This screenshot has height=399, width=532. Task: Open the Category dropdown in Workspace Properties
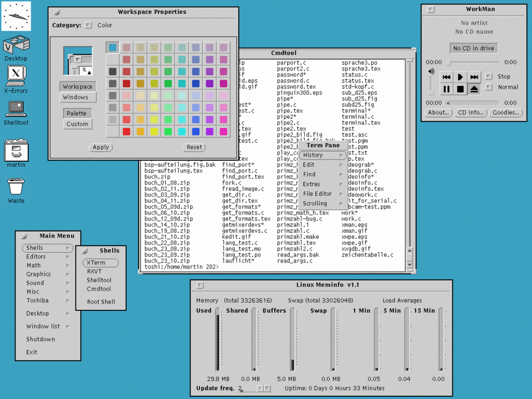tap(88, 25)
